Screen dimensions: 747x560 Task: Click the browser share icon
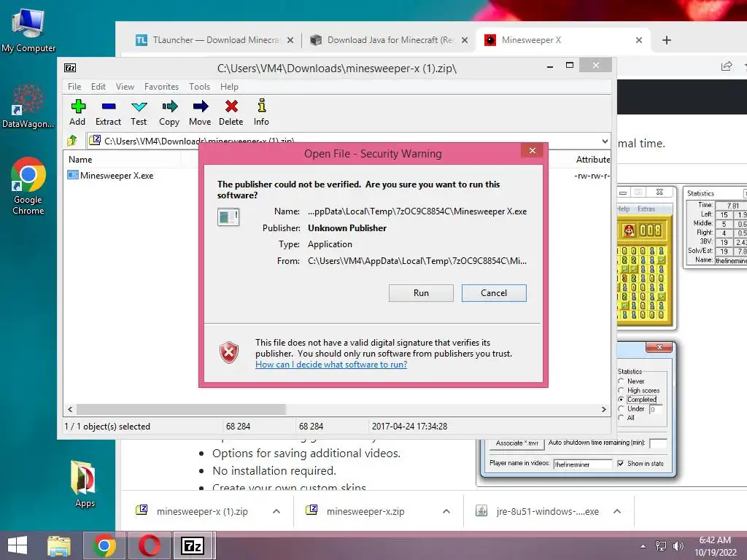click(727, 66)
